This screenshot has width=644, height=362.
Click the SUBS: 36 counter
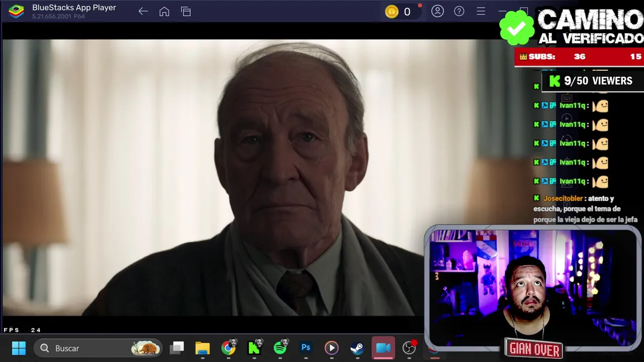[552, 57]
